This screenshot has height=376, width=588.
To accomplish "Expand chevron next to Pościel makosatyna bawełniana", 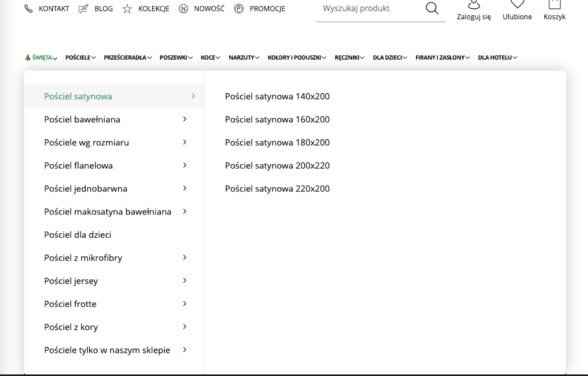I will tap(185, 212).
